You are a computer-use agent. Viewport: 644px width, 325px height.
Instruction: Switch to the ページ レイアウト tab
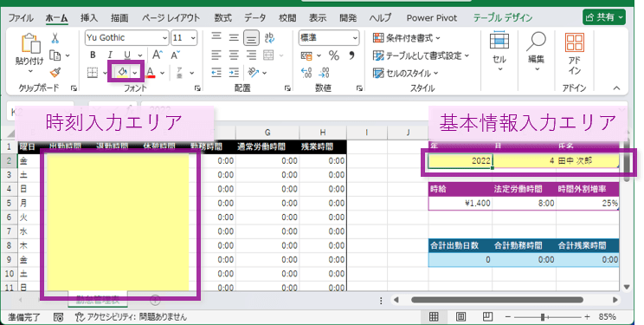[171, 17]
